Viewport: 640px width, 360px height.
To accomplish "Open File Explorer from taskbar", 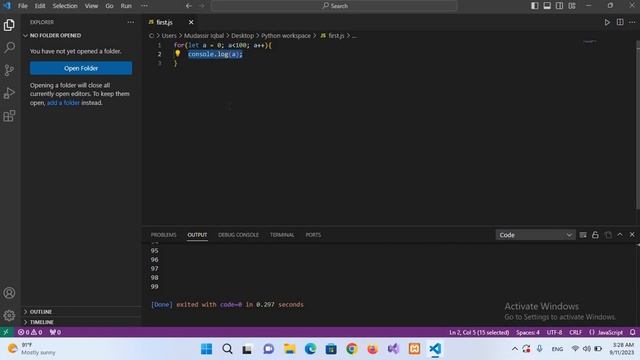I will (290, 349).
